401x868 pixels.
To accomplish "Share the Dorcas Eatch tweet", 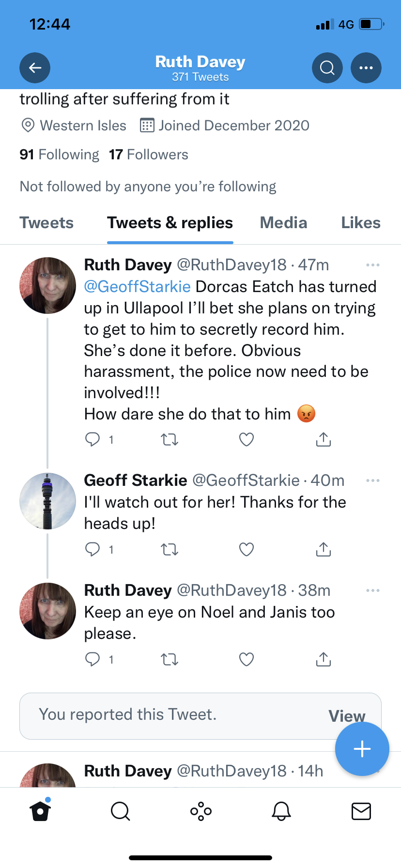I will (x=323, y=439).
